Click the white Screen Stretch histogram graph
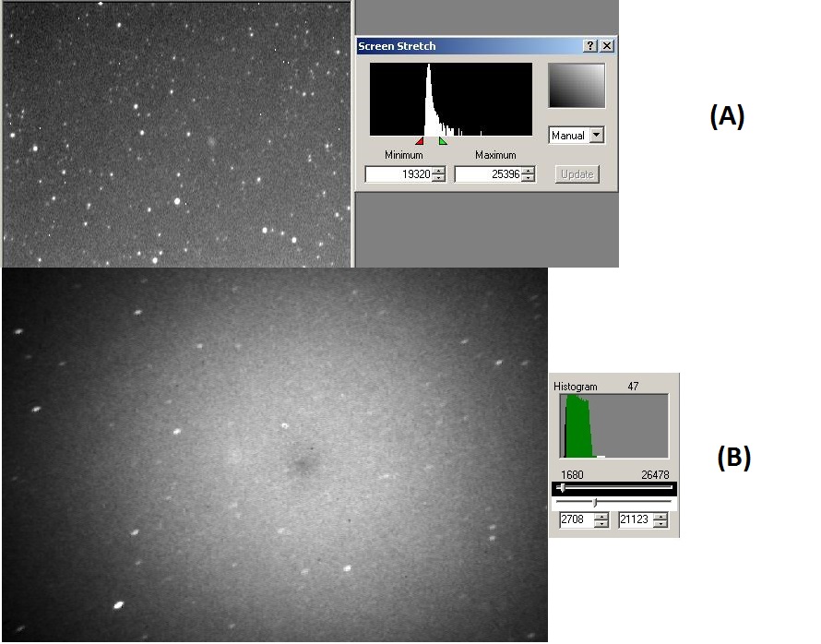The height and width of the screenshot is (644, 821). click(x=451, y=100)
